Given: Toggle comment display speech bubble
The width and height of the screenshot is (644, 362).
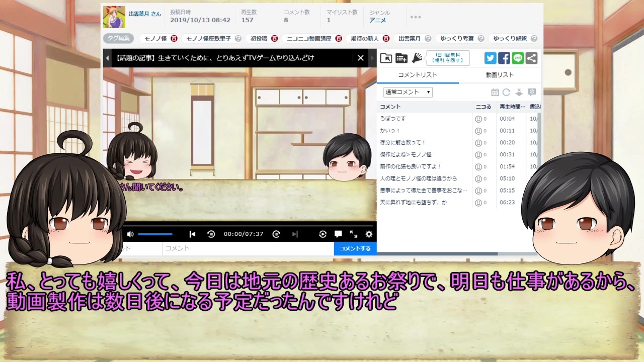Looking at the screenshot, I should pyautogui.click(x=338, y=234).
